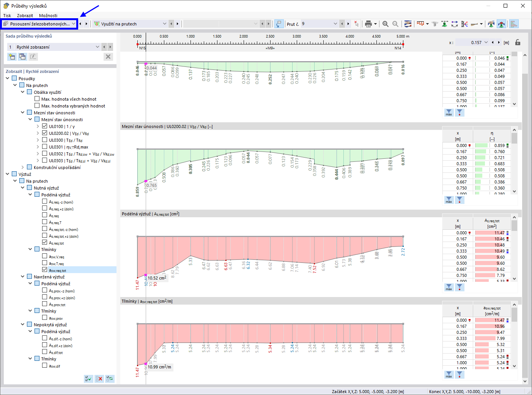
Task: Open the Rychlé zobrazení set dropdown
Action: pos(97,47)
